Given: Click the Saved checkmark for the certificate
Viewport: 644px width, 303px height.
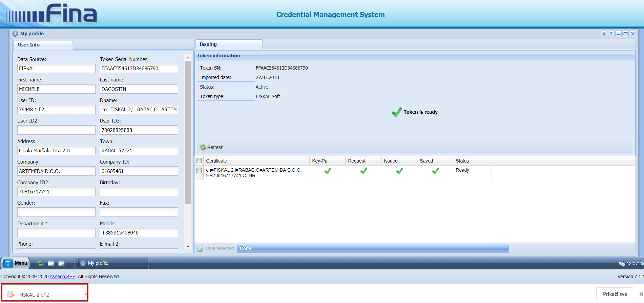Looking at the screenshot, I should (435, 171).
